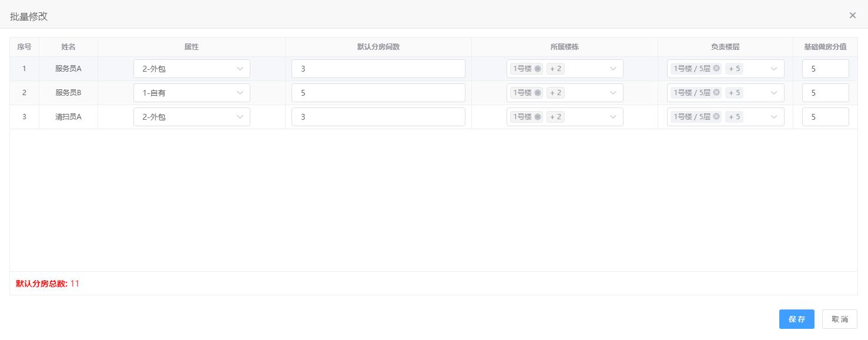Open 属性 dropdown showing 1-自有
The width and height of the screenshot is (868, 340).
point(192,93)
